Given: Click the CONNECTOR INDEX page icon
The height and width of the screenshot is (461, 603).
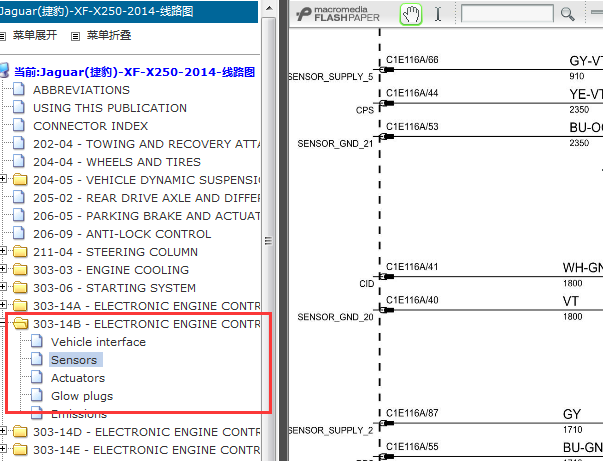Looking at the screenshot, I should point(19,125).
